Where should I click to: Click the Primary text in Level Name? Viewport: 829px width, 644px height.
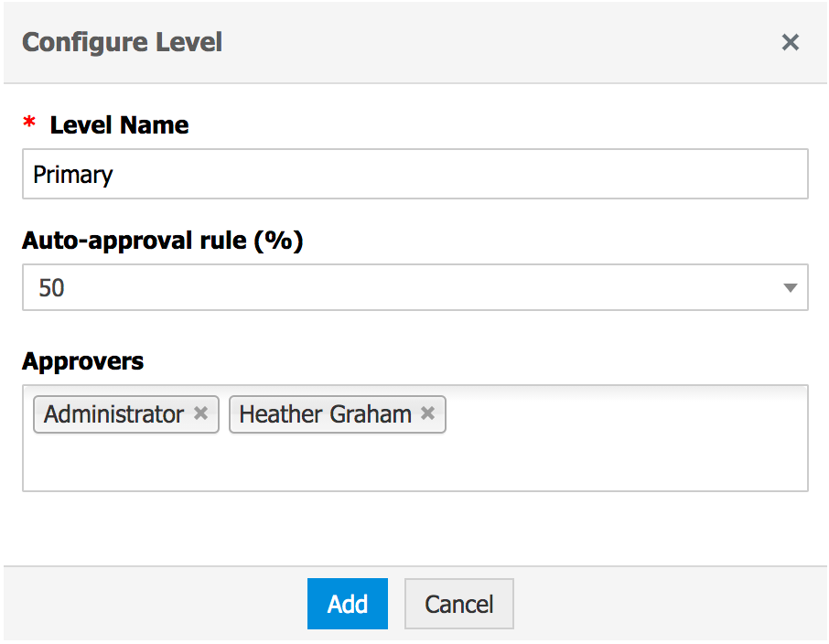73,174
